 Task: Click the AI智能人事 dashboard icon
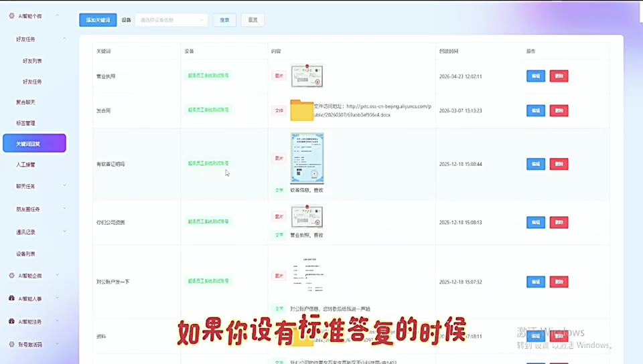pyautogui.click(x=11, y=298)
